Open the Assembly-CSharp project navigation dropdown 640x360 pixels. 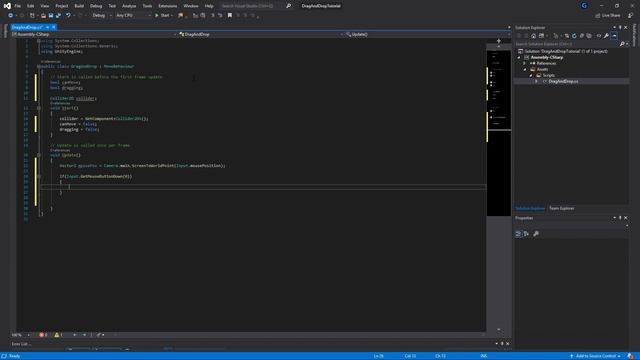click(x=94, y=35)
